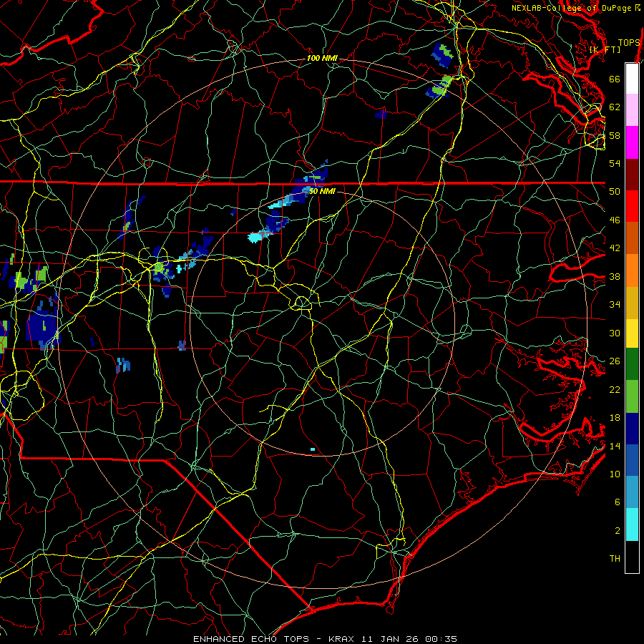Screen dimensions: 644x644
Task: Click the 'TH' threshold legend label
Action: 615,559
